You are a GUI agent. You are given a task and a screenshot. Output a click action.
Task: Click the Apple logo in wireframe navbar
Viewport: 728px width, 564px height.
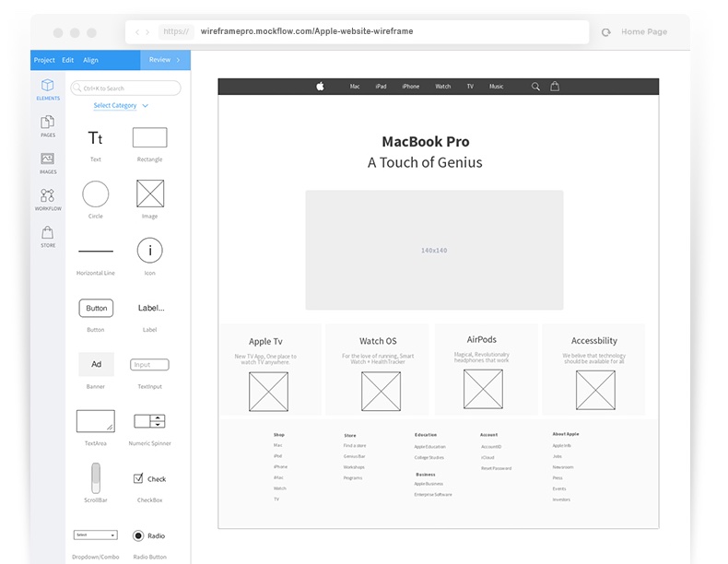point(321,86)
